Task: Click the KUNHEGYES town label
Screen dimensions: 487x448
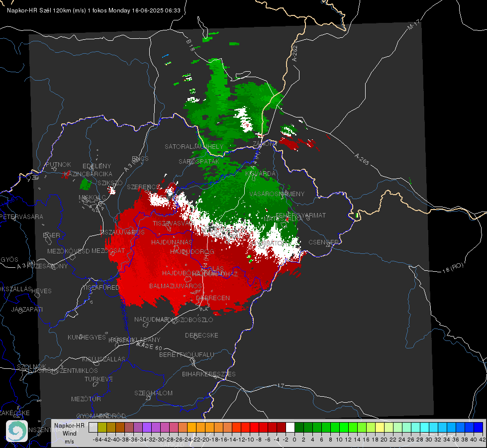Action: point(87,337)
